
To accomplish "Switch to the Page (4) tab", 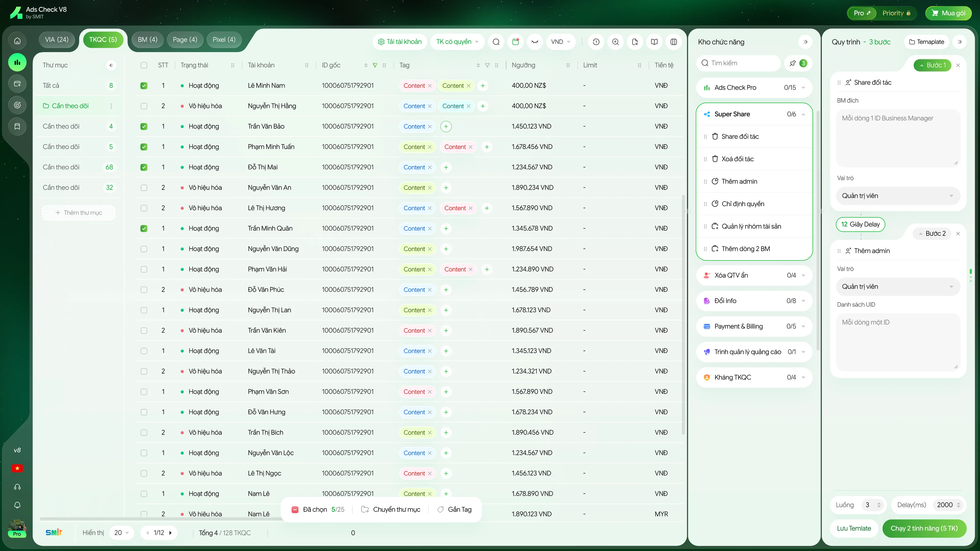I will click(185, 40).
